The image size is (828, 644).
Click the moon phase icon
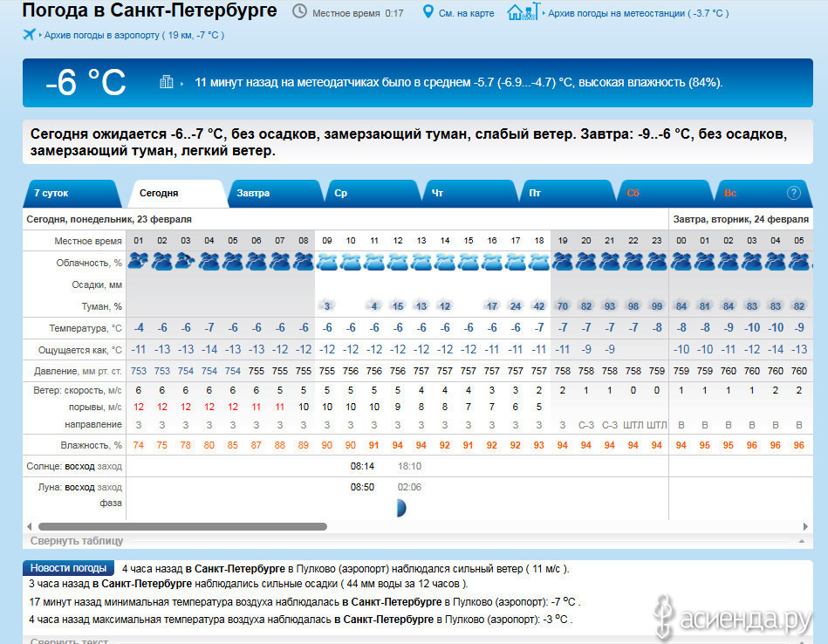coord(400,508)
